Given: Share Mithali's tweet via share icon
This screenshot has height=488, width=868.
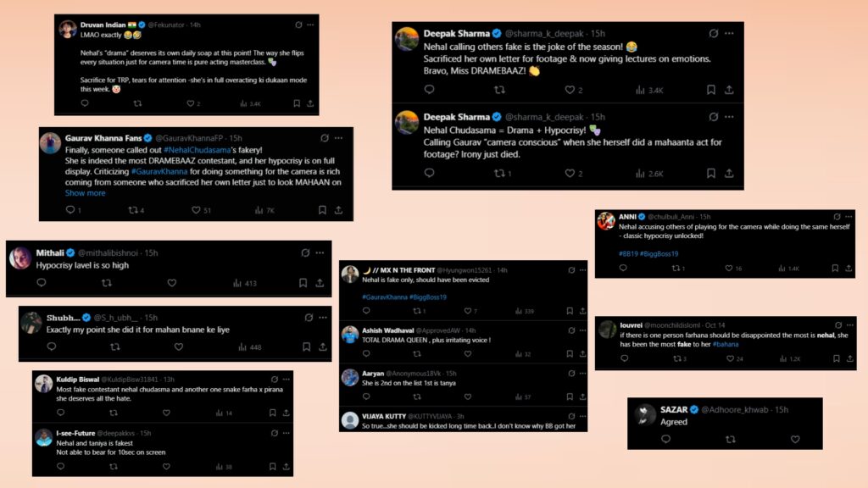Looking at the screenshot, I should click(321, 283).
